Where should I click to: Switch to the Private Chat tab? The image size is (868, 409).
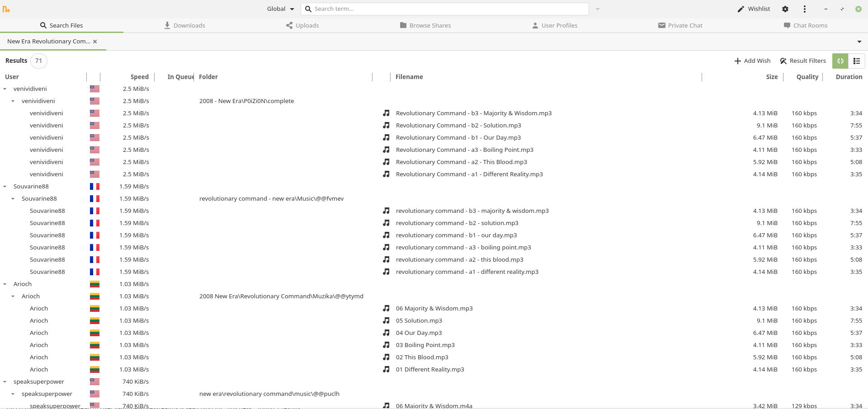(680, 25)
